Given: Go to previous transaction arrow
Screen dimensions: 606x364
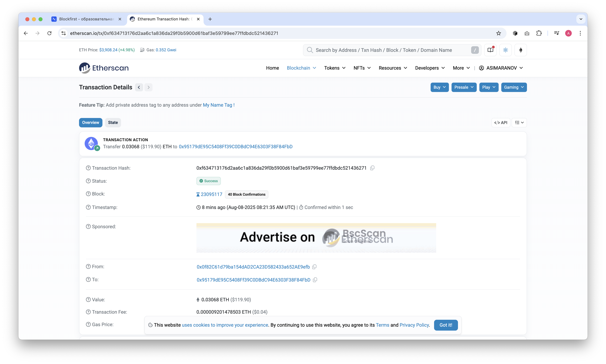Looking at the screenshot, I should (139, 87).
